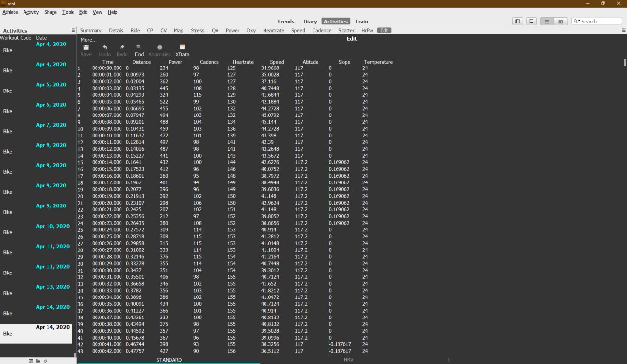Screen dimensions: 627x364
Task: Switch to the Diary view
Action: [310, 21]
